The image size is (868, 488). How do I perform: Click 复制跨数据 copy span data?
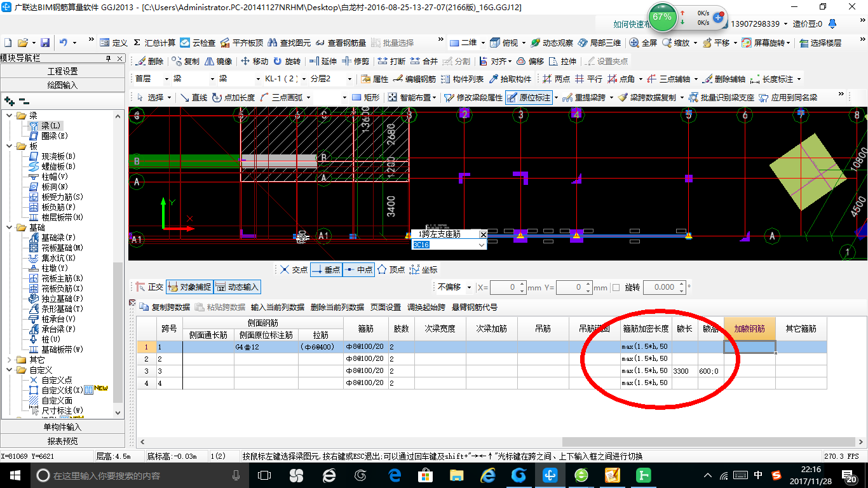pos(165,307)
